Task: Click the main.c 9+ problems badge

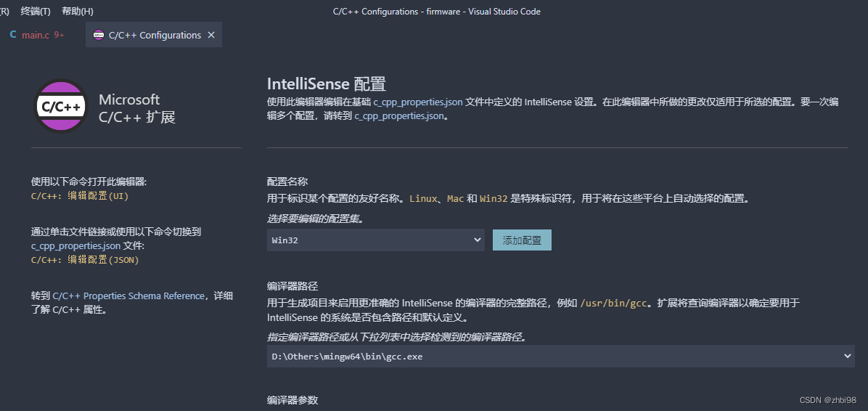Action: tap(59, 35)
